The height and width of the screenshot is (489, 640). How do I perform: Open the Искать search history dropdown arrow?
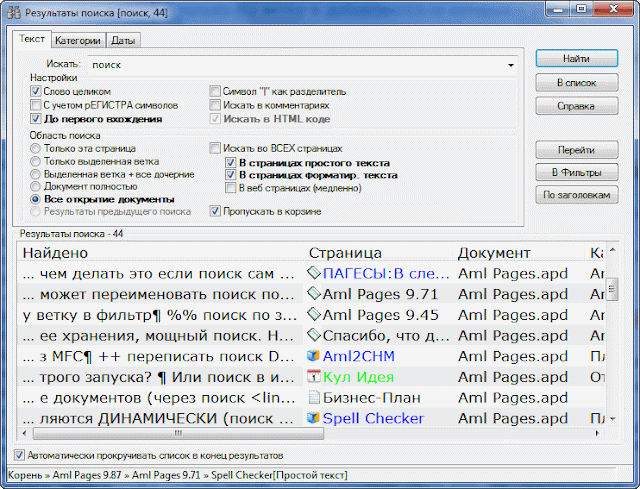pyautogui.click(x=511, y=65)
